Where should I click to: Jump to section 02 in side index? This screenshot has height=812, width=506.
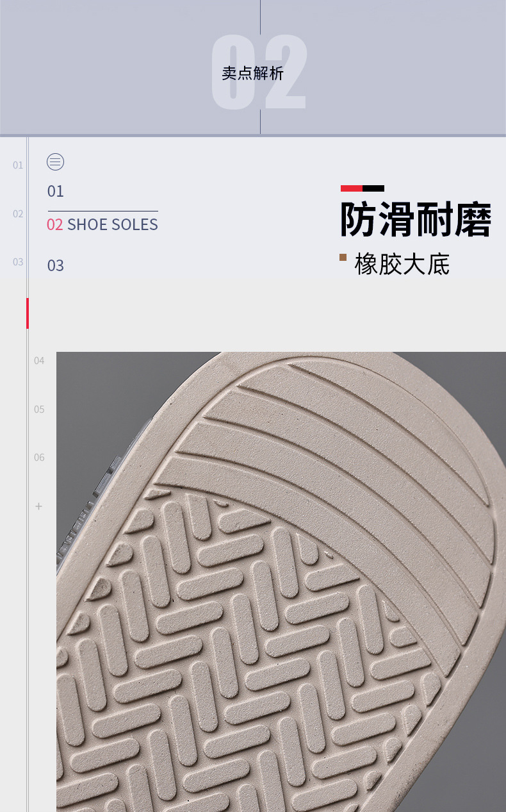click(x=18, y=213)
